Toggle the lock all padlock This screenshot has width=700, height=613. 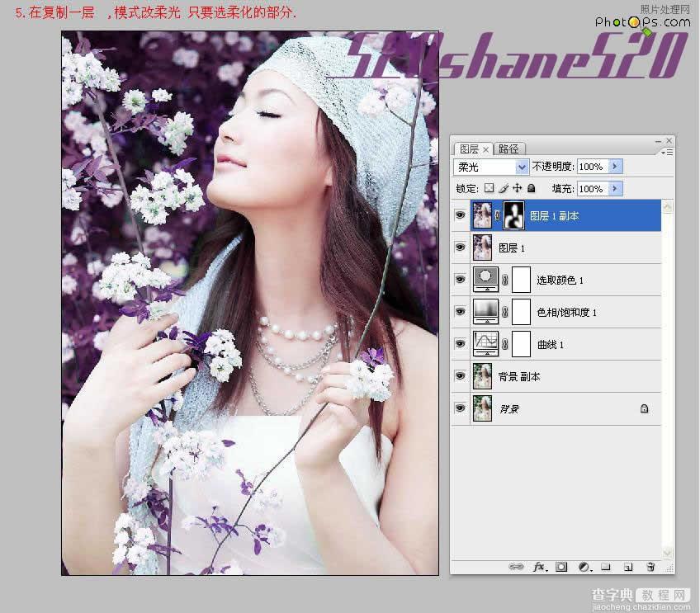pos(532,188)
